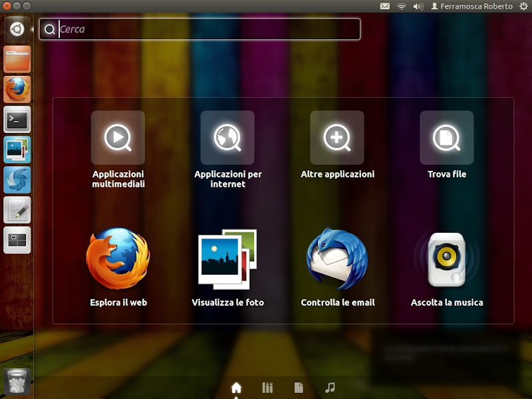Viewport: 532px width, 399px height.
Task: Open the blue swirl app in launcher
Action: pos(17,180)
